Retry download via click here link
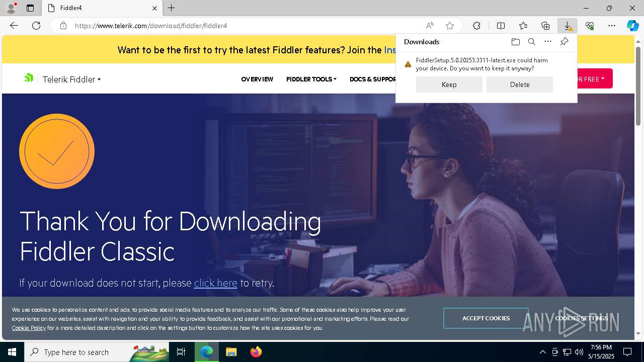The height and width of the screenshot is (362, 644). [x=215, y=283]
